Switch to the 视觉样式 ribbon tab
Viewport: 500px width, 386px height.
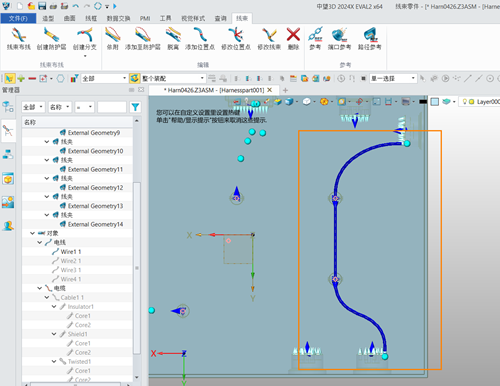[193, 18]
